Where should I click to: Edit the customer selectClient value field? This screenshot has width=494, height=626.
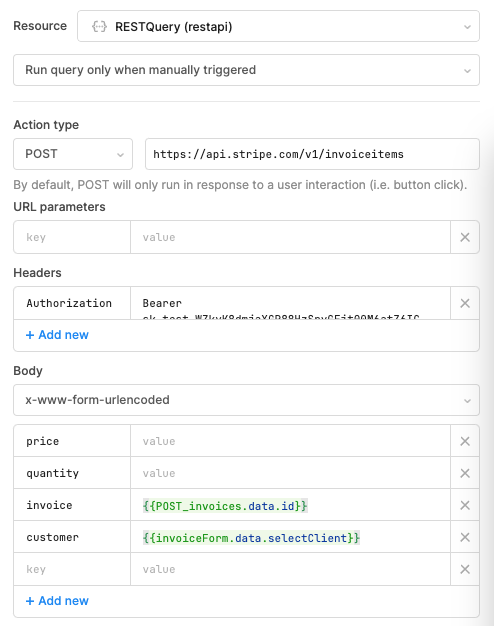click(x=290, y=537)
